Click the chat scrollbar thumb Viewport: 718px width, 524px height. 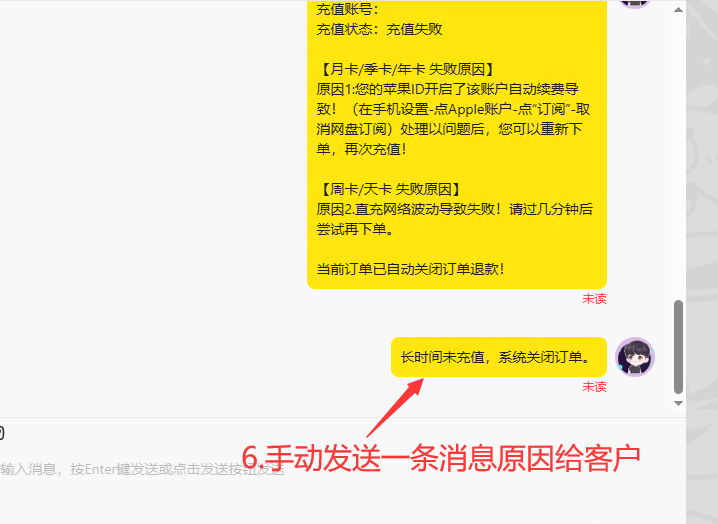click(x=679, y=347)
